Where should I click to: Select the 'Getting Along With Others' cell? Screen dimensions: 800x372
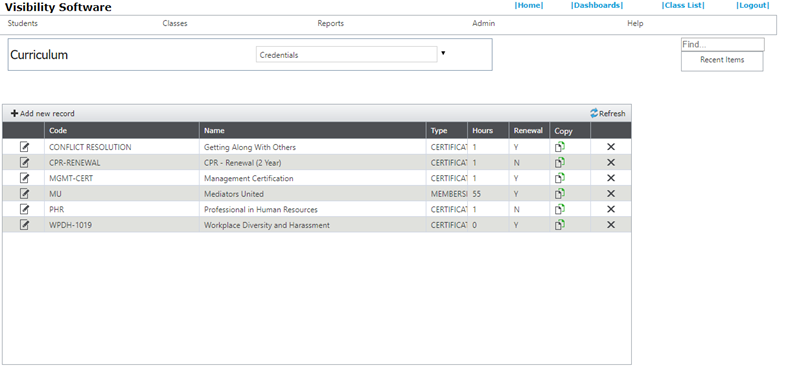pyautogui.click(x=313, y=147)
